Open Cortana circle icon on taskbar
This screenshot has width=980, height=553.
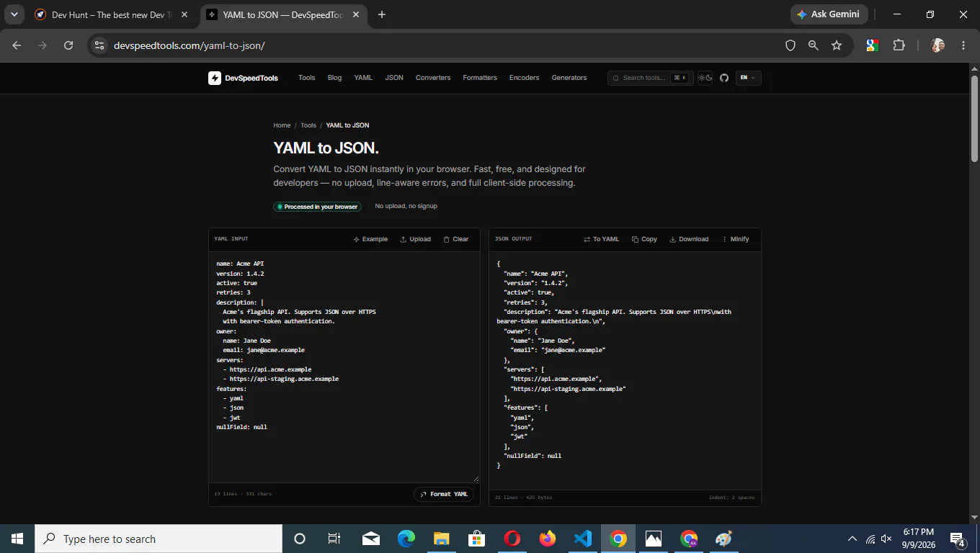300,539
